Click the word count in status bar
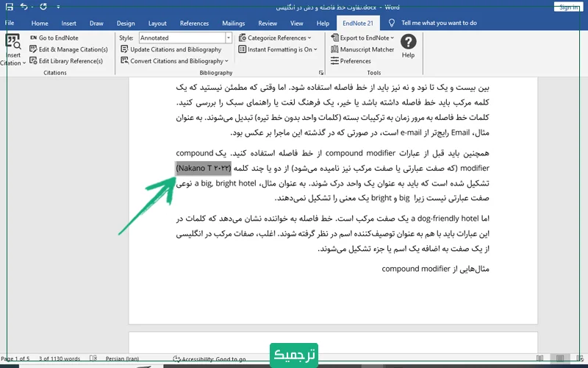 pos(60,358)
